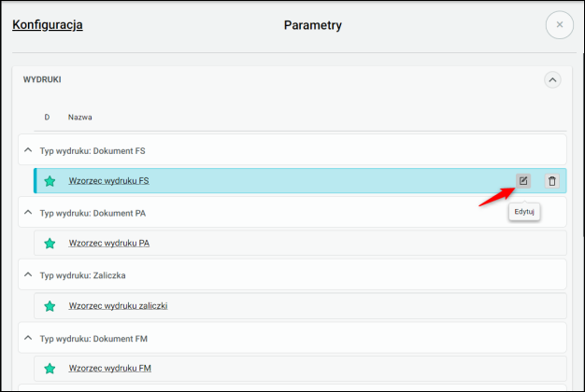The image size is (585, 392).
Task: Click the Edytuj pencil icon
Action: click(523, 181)
